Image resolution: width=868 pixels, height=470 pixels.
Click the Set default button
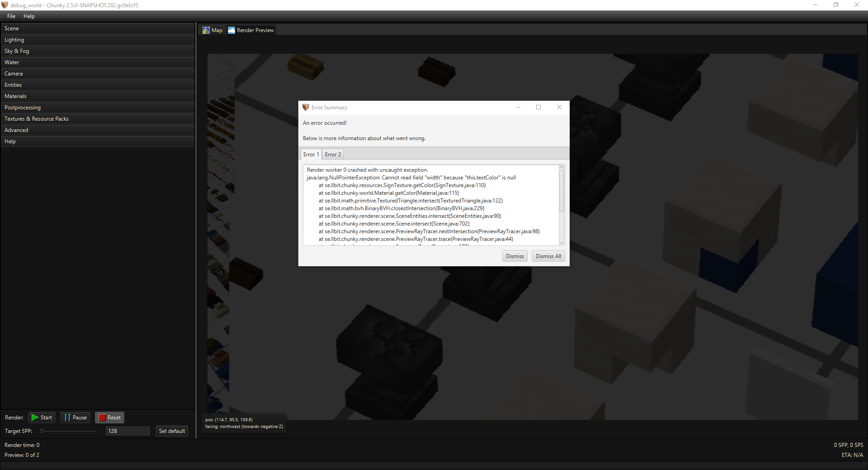point(172,431)
